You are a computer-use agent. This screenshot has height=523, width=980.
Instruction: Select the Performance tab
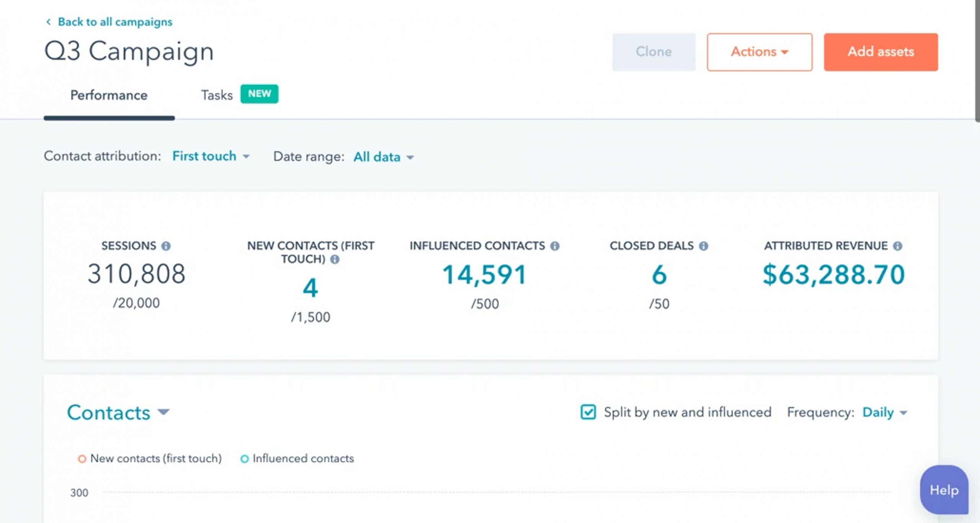coord(109,95)
